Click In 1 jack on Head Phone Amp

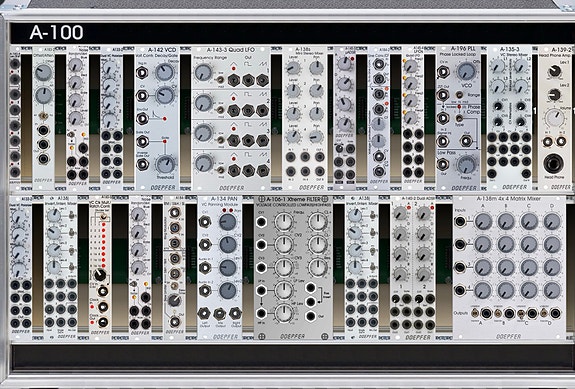(x=547, y=142)
